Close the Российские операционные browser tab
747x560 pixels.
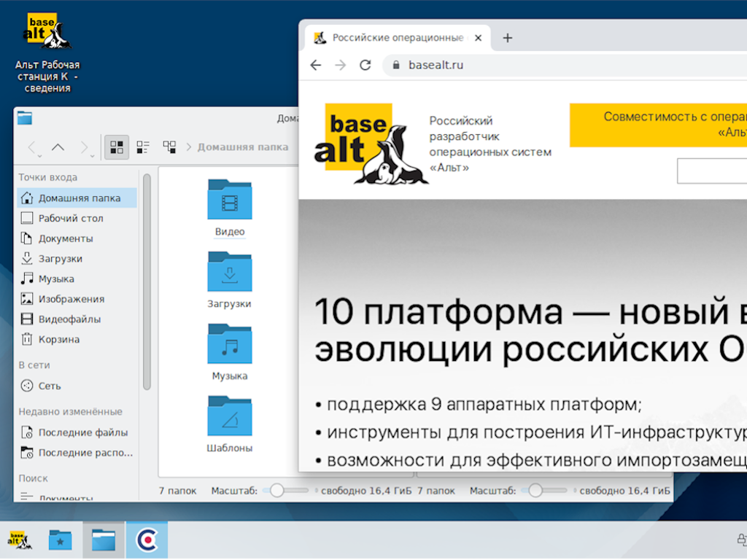(479, 38)
